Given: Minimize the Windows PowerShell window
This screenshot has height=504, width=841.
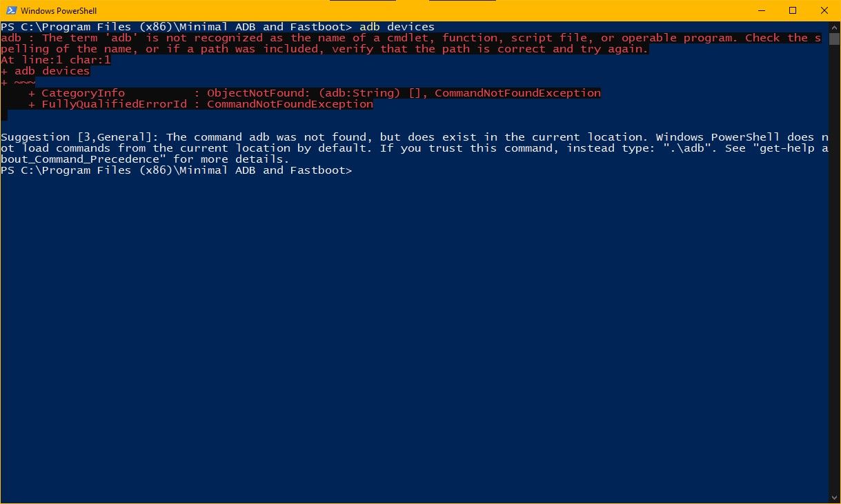Looking at the screenshot, I should (x=762, y=10).
